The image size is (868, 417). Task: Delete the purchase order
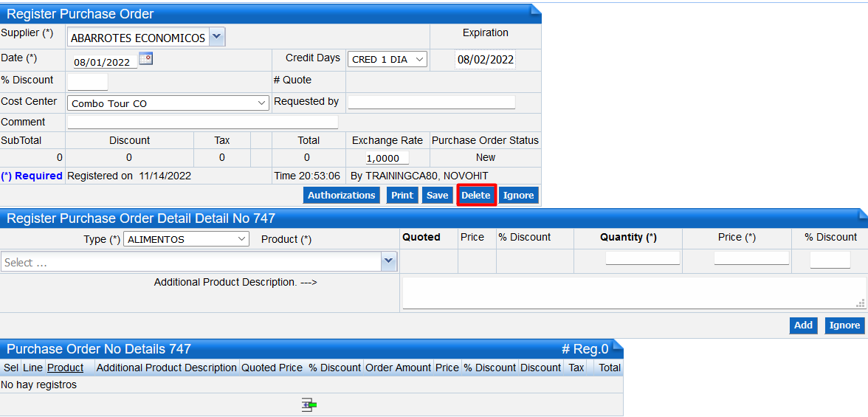476,195
